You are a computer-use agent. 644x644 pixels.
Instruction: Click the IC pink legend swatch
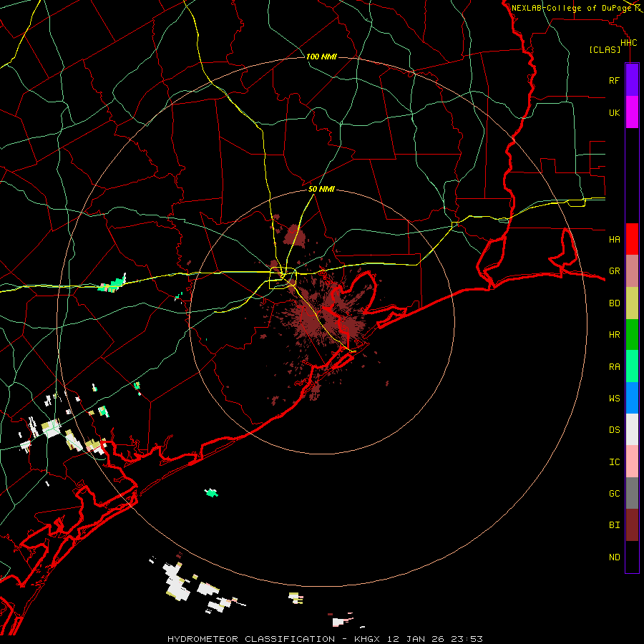point(632,462)
